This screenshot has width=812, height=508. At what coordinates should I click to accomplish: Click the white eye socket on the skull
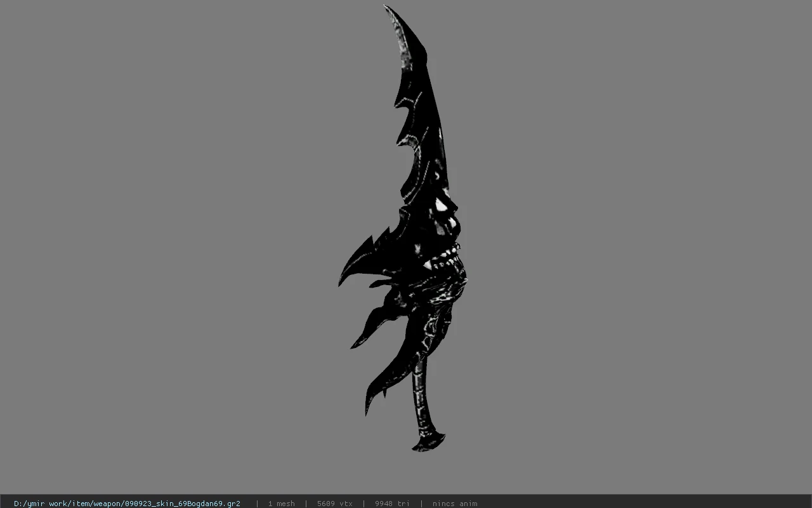point(442,204)
